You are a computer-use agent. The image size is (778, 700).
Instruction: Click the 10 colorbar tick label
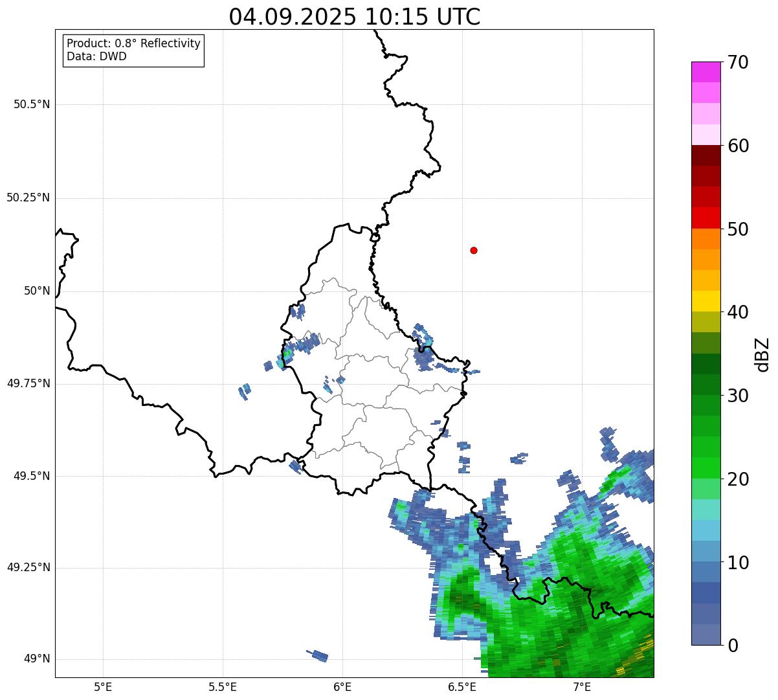tap(738, 563)
